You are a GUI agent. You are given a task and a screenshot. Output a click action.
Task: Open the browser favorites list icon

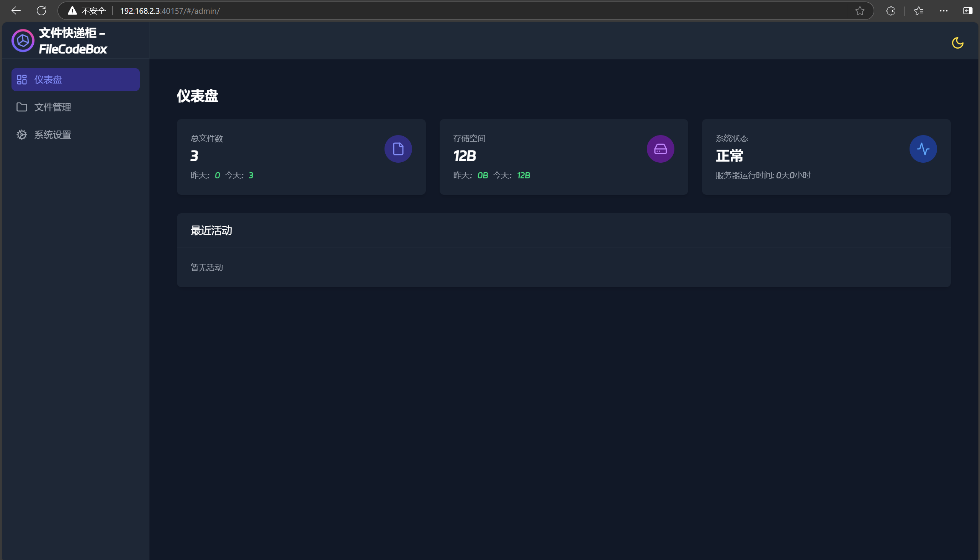click(x=918, y=11)
